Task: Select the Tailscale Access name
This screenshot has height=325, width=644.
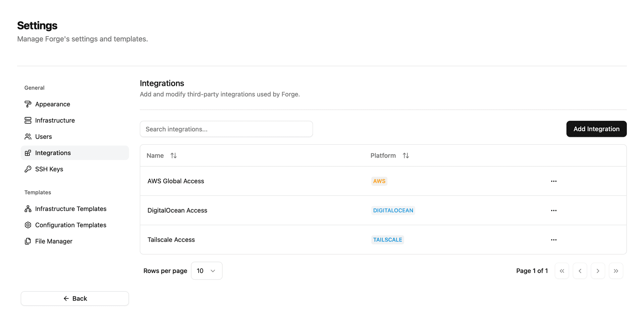Action: pyautogui.click(x=171, y=240)
